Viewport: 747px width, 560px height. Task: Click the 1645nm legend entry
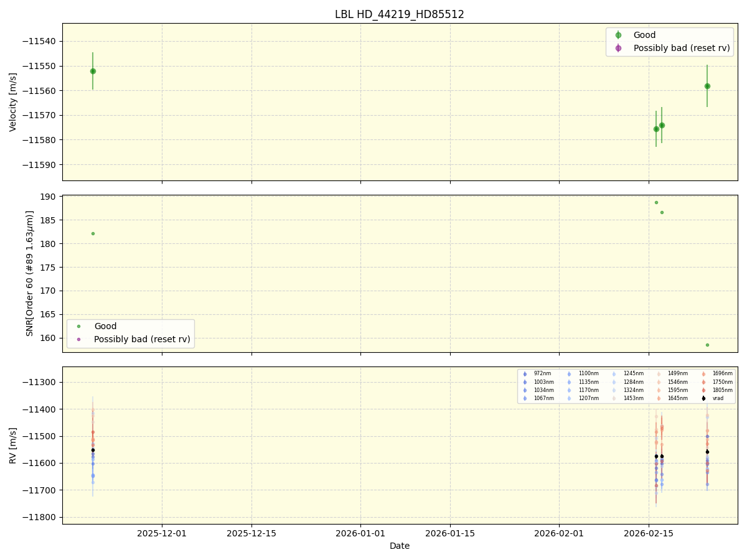pyautogui.click(x=678, y=398)
